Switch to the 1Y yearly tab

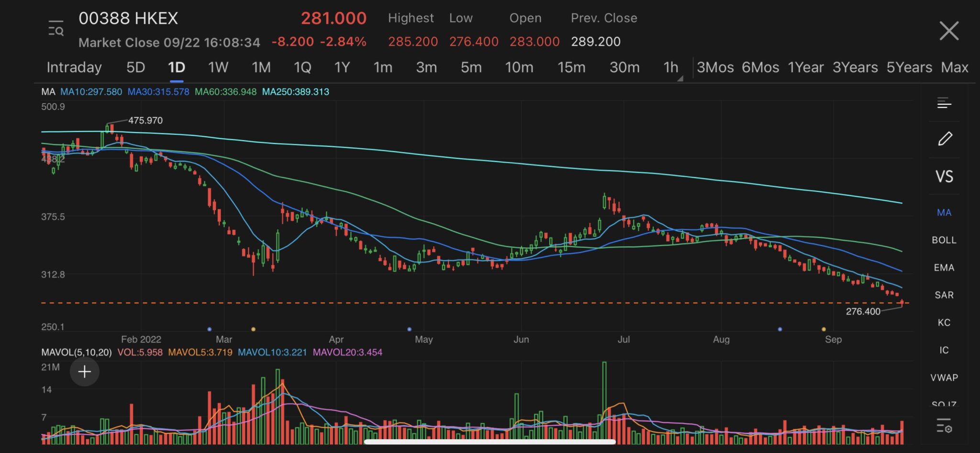click(342, 67)
